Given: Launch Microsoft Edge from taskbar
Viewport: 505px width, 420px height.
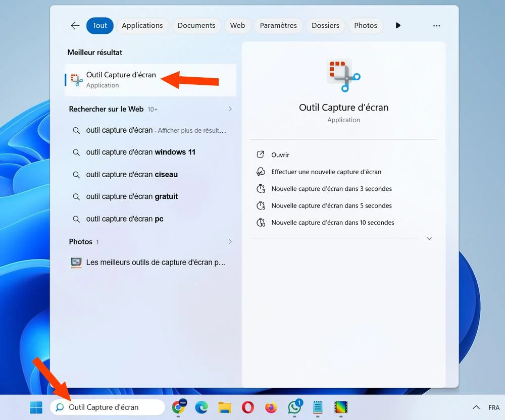Looking at the screenshot, I should coord(201,407).
